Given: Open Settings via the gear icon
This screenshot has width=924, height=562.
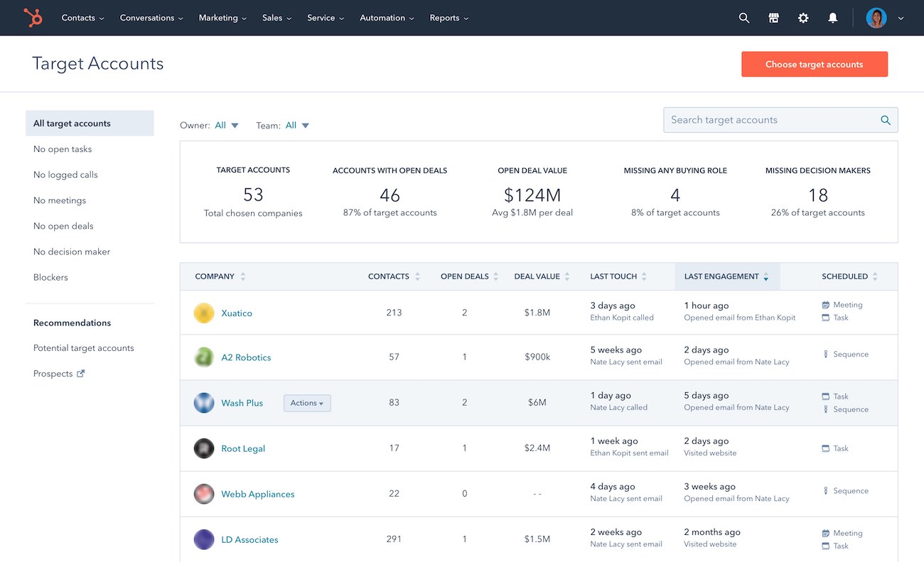Looking at the screenshot, I should pos(803,18).
